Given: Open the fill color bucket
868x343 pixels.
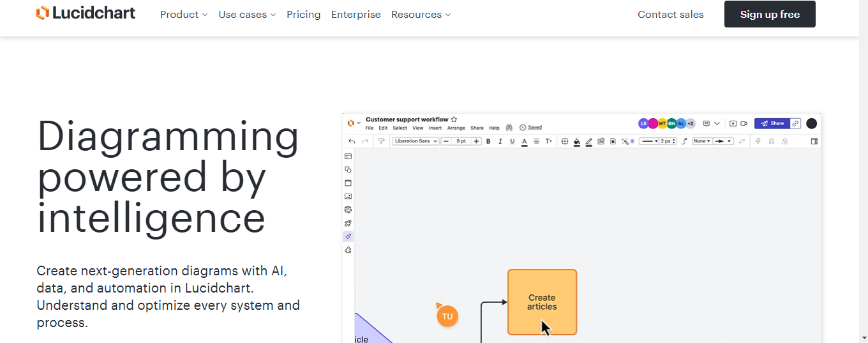Looking at the screenshot, I should 577,142.
